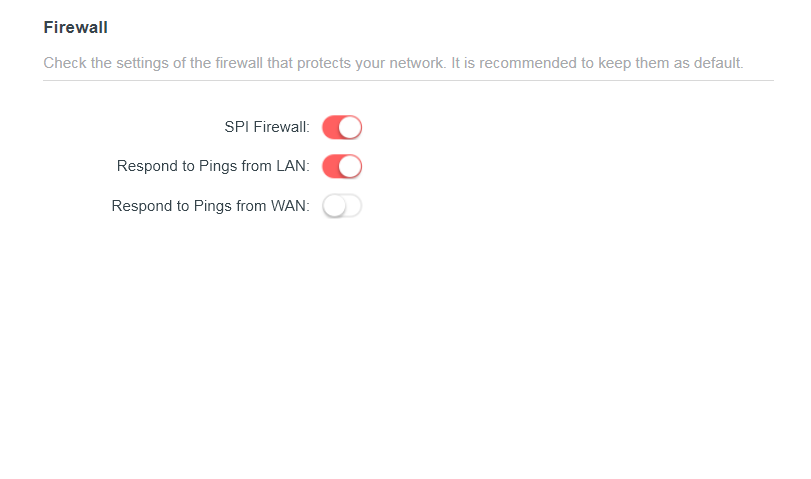The height and width of the screenshot is (479, 811).
Task: Click the Respond to Pings from WAN label
Action: [211, 206]
